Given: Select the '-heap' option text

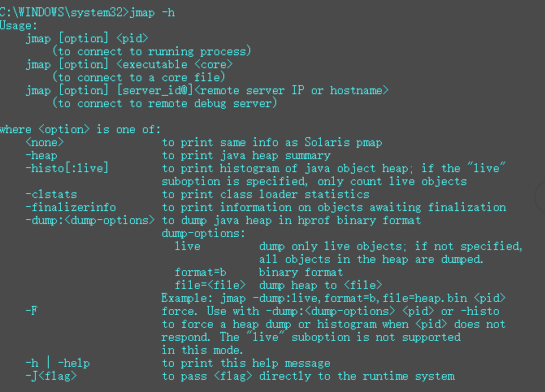Looking at the screenshot, I should pyautogui.click(x=41, y=156).
